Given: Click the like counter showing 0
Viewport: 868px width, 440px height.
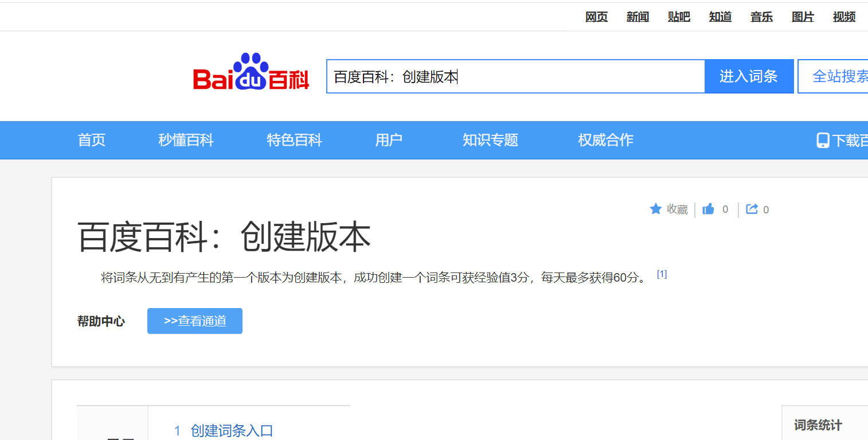Looking at the screenshot, I should pyautogui.click(x=725, y=209).
